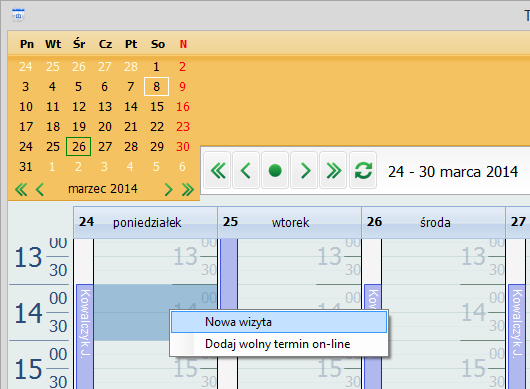Image resolution: width=530 pixels, height=389 pixels.
Task: Click the 24 poniedziałek column header
Action: pyautogui.click(x=145, y=222)
